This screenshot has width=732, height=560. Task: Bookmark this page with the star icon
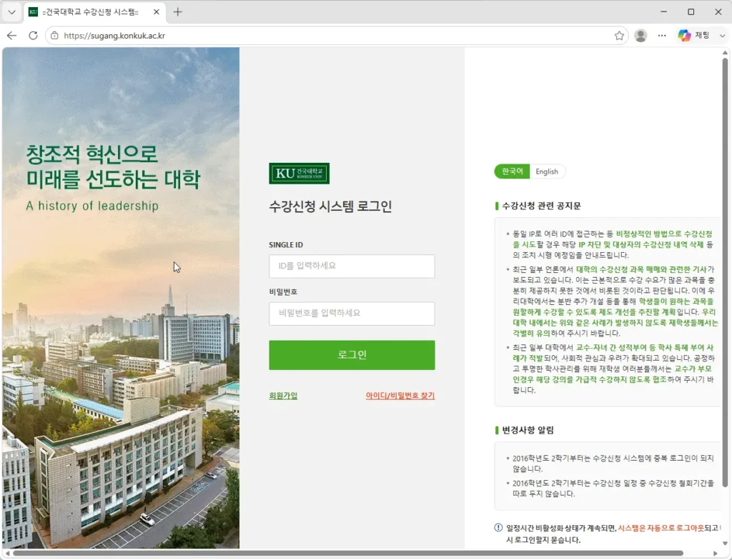point(619,36)
